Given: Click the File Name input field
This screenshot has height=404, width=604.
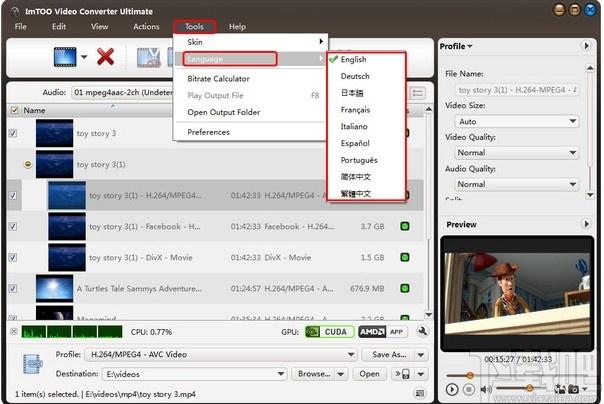Looking at the screenshot, I should [517, 90].
